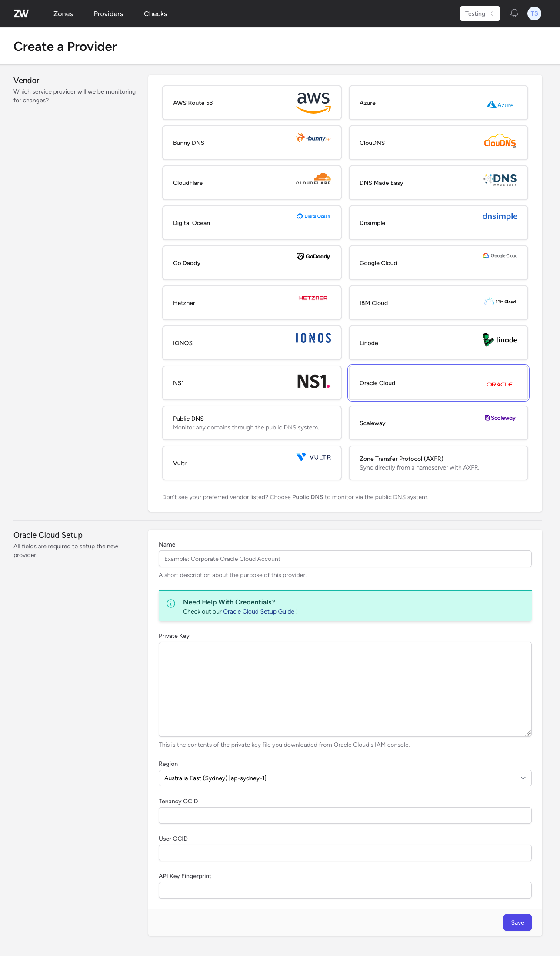
Task: Select the Scaleway vendor card
Action: tap(438, 423)
